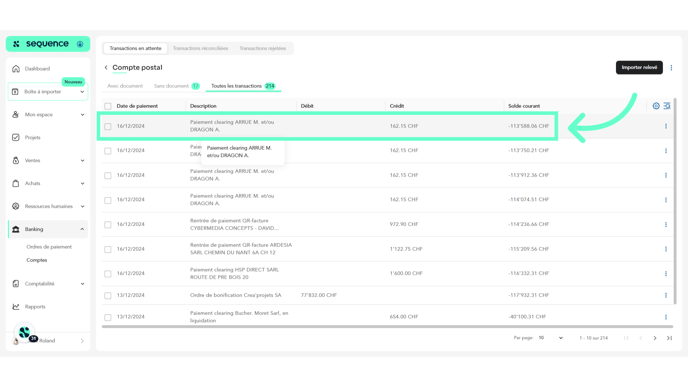
Task: Open row menu for balance -113'912.36 CHF
Action: tap(666, 175)
